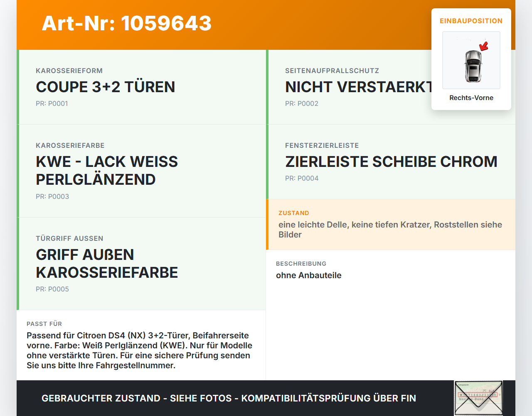This screenshot has height=416, width=532.
Task: Click the vehicle registration thumbnail in footer
Action: 478,398
